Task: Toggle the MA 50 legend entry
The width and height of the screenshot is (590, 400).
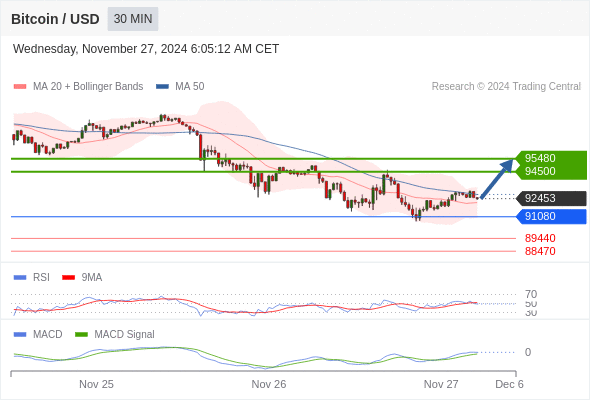Action: (180, 87)
